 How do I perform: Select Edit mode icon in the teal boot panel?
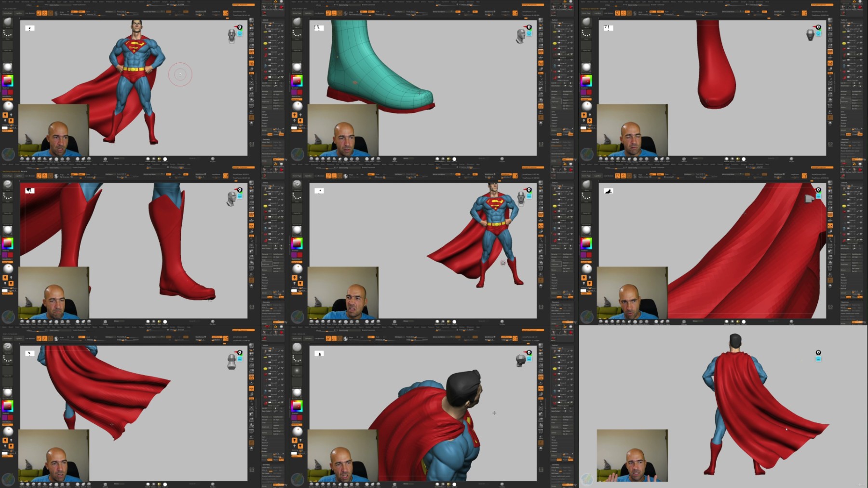(328, 13)
